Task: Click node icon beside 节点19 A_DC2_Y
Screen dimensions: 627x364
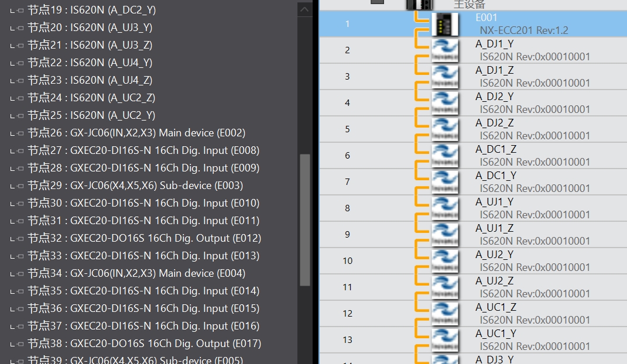Action: (20, 11)
